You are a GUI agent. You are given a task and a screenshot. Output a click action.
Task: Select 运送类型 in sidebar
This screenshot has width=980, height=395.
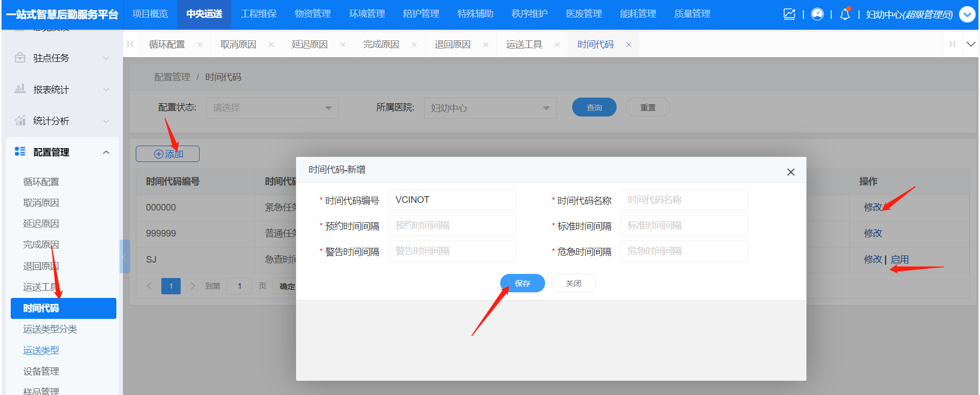click(x=41, y=351)
